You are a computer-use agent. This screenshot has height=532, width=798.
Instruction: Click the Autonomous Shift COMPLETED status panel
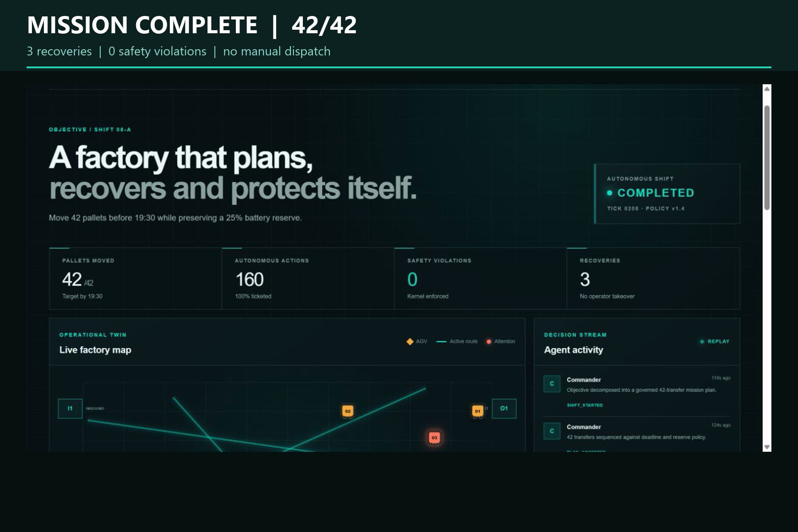[667, 194]
